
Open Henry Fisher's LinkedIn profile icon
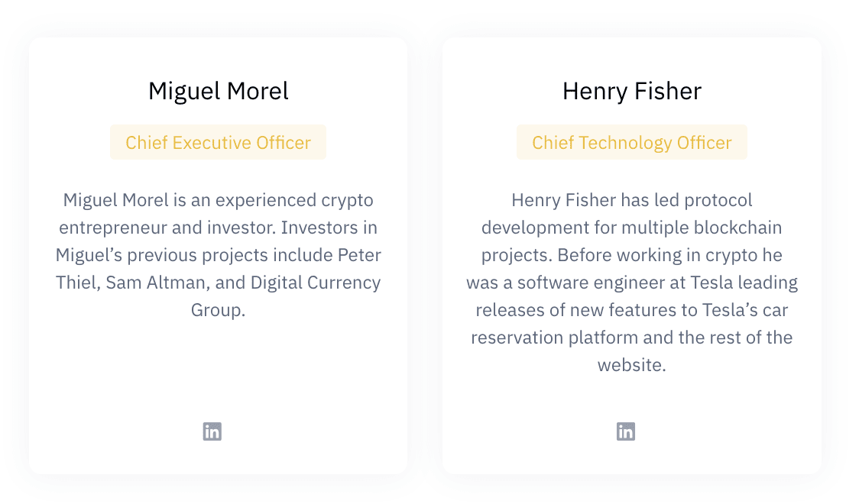[625, 431]
